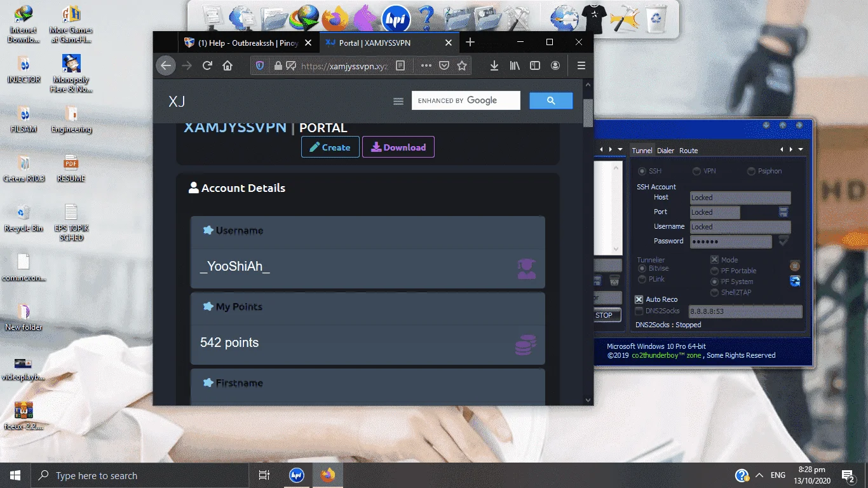
Task: Open the Route tab
Action: pyautogui.click(x=689, y=151)
